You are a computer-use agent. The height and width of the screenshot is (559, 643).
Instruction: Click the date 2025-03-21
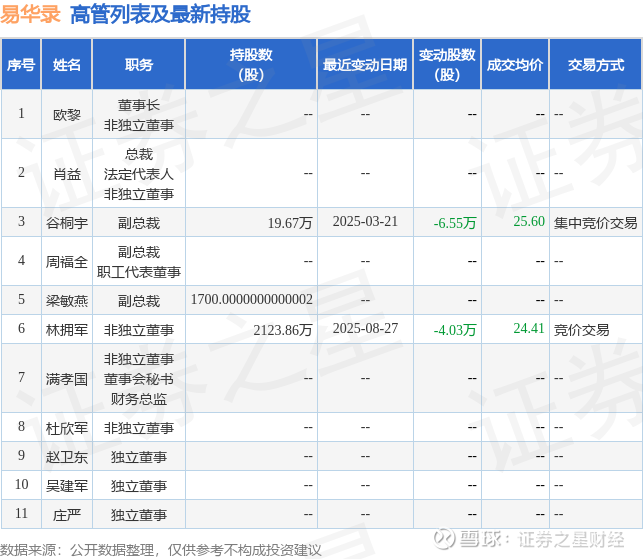365,221
